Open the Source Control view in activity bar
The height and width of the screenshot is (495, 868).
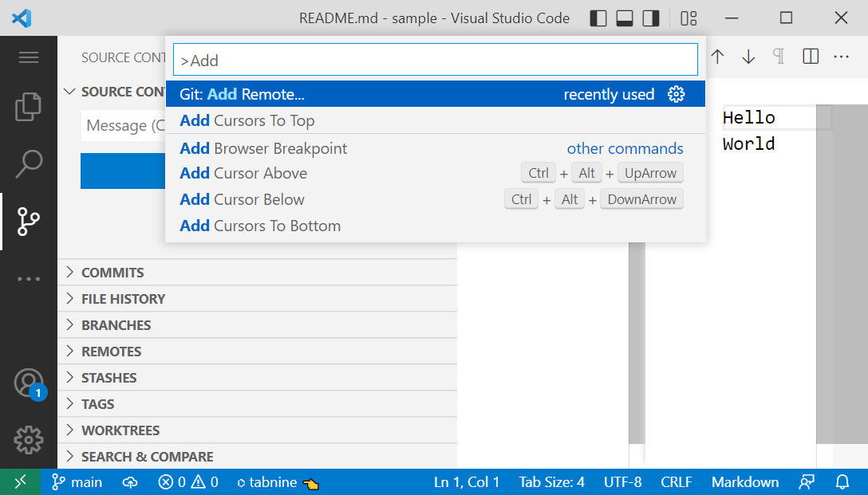[29, 222]
